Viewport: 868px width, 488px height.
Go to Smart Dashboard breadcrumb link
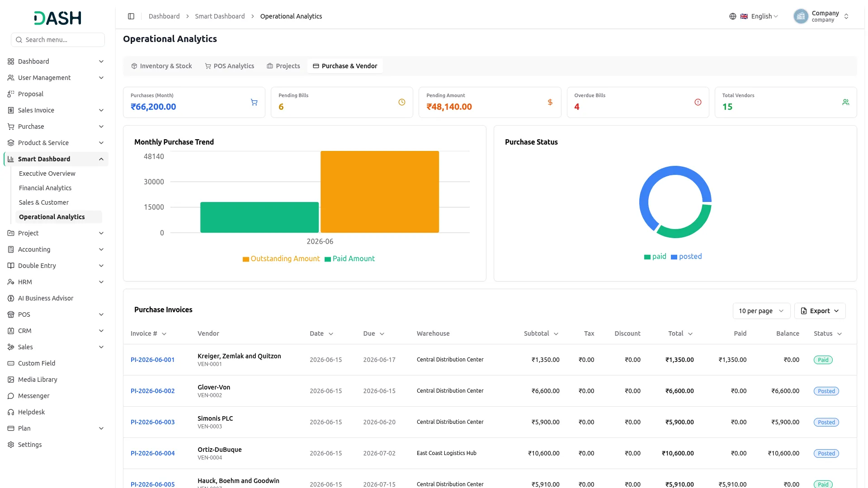220,16
